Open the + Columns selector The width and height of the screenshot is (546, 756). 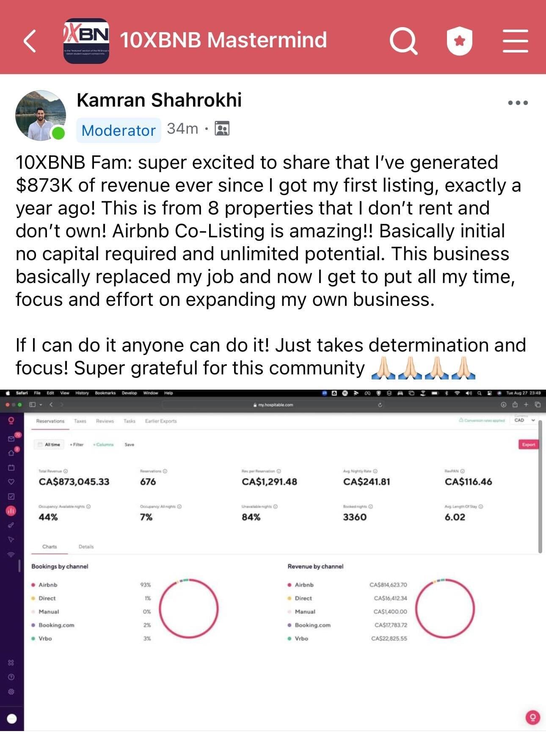[103, 444]
